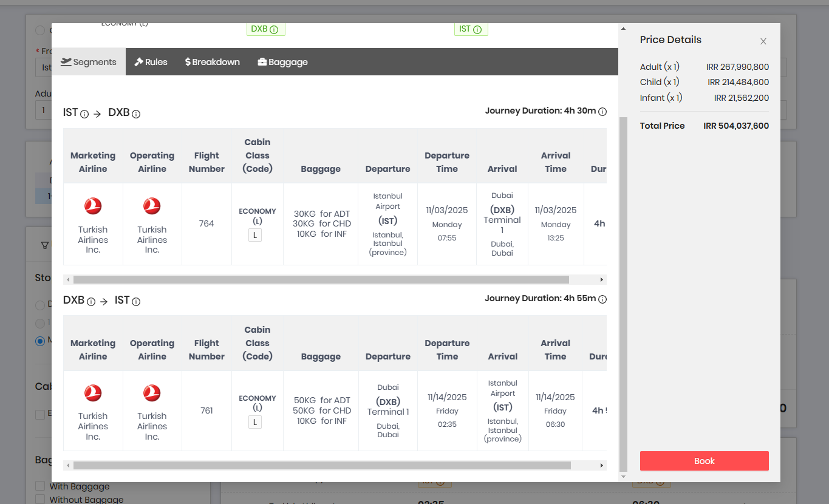Select flight number 761 cell
The height and width of the screenshot is (504, 829).
click(206, 410)
